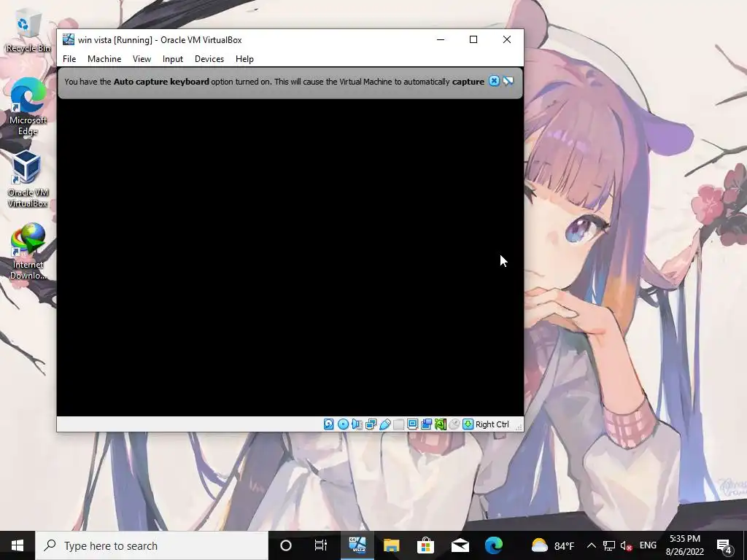Screen dimensions: 747x560
Task: Open the Help menu
Action: pos(244,59)
